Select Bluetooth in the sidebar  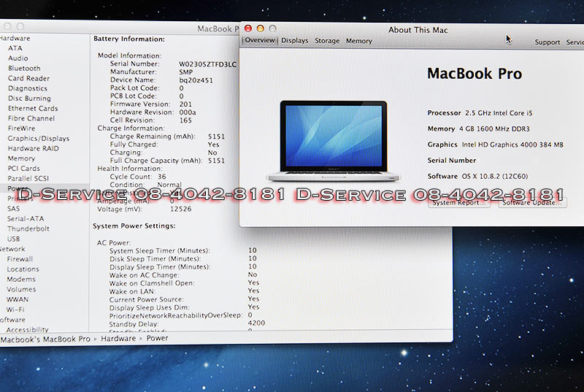[24, 68]
